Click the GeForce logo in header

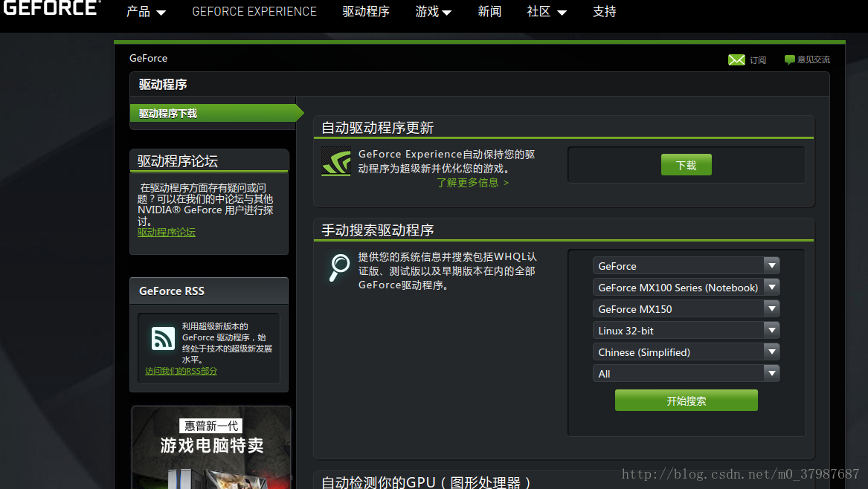pyautogui.click(x=51, y=7)
